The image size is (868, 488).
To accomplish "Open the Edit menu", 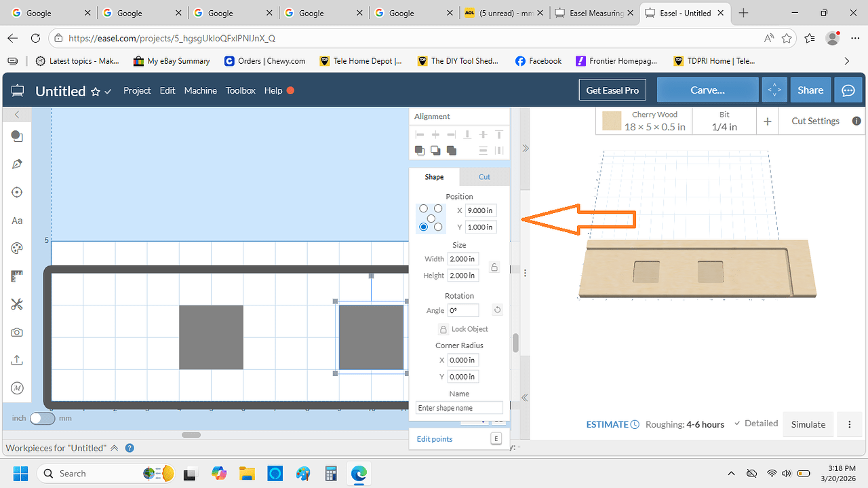I will pos(167,90).
